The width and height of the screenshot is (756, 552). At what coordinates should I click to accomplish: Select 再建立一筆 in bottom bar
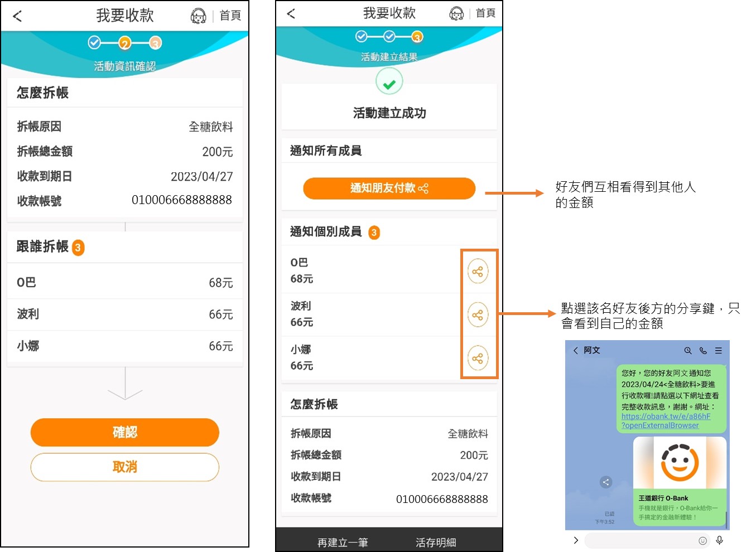(x=343, y=542)
